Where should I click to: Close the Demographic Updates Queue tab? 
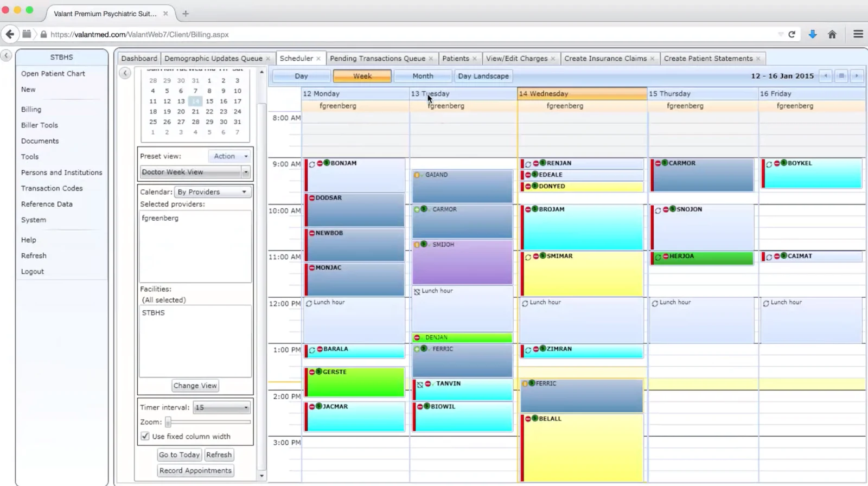click(268, 59)
